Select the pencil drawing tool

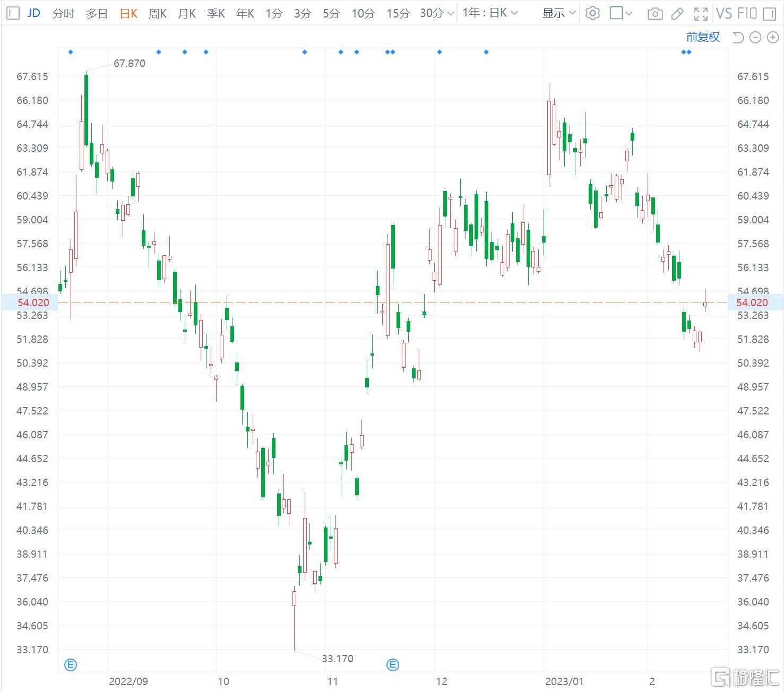[677, 13]
